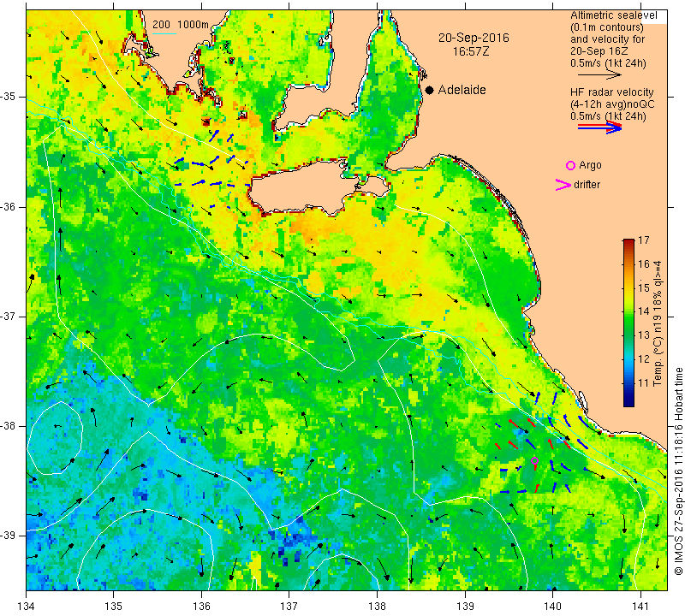Click the '200 1000m' depth contour label
Screen dimensions: 685x616
181,25
